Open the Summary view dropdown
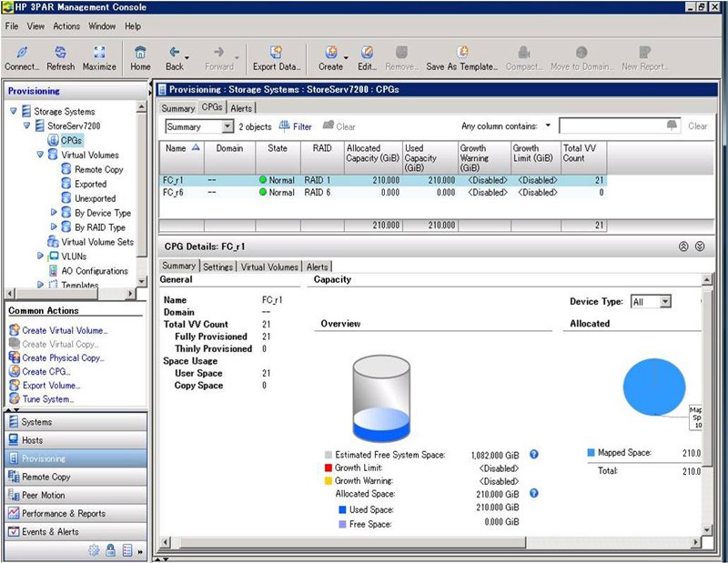The image size is (728, 563). (227, 126)
